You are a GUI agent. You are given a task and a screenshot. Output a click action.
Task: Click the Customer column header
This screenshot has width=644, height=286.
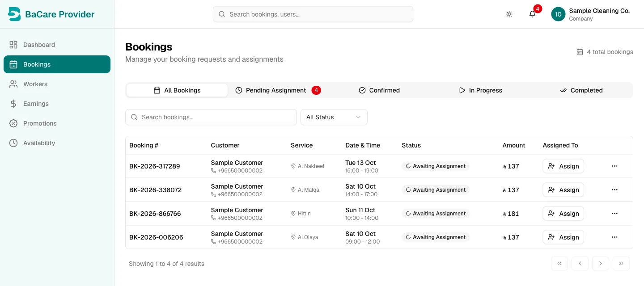click(x=225, y=145)
